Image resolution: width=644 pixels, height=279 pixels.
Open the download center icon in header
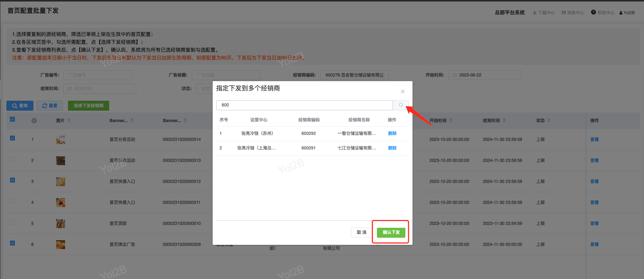tap(534, 13)
